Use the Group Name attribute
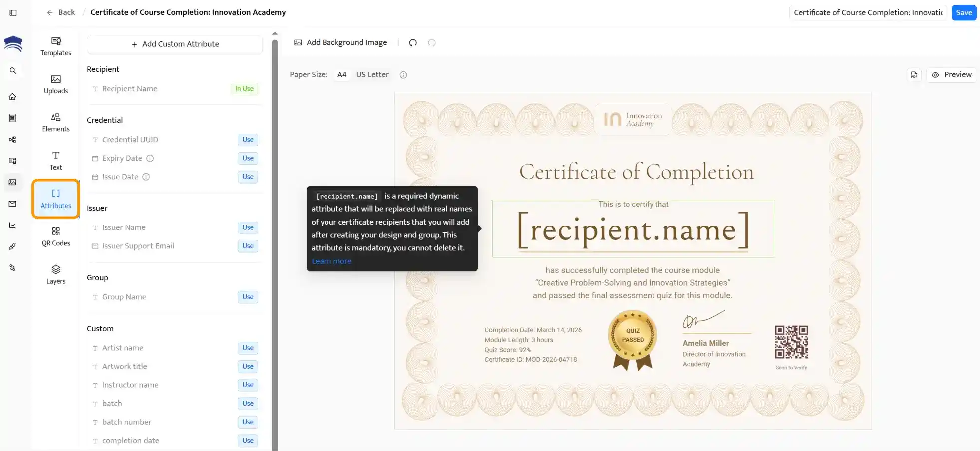 coord(248,297)
